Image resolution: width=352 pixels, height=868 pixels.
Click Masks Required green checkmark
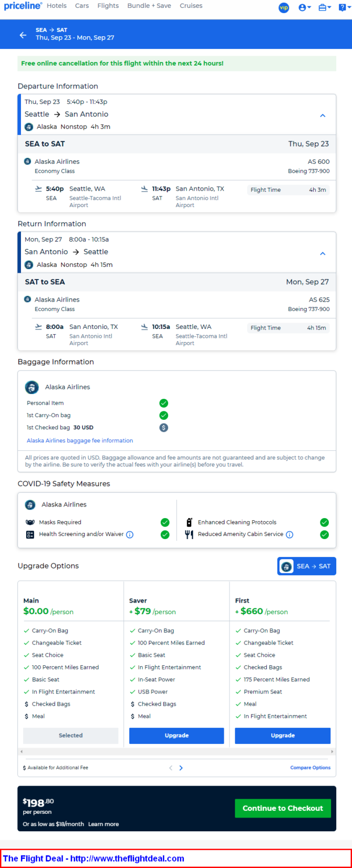click(165, 522)
